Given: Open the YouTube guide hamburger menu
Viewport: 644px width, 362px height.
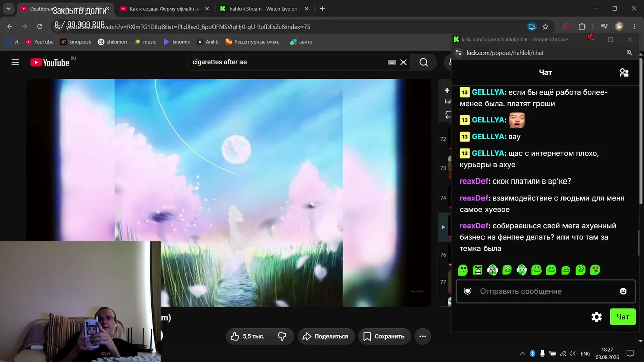Looking at the screenshot, I should pyautogui.click(x=15, y=62).
